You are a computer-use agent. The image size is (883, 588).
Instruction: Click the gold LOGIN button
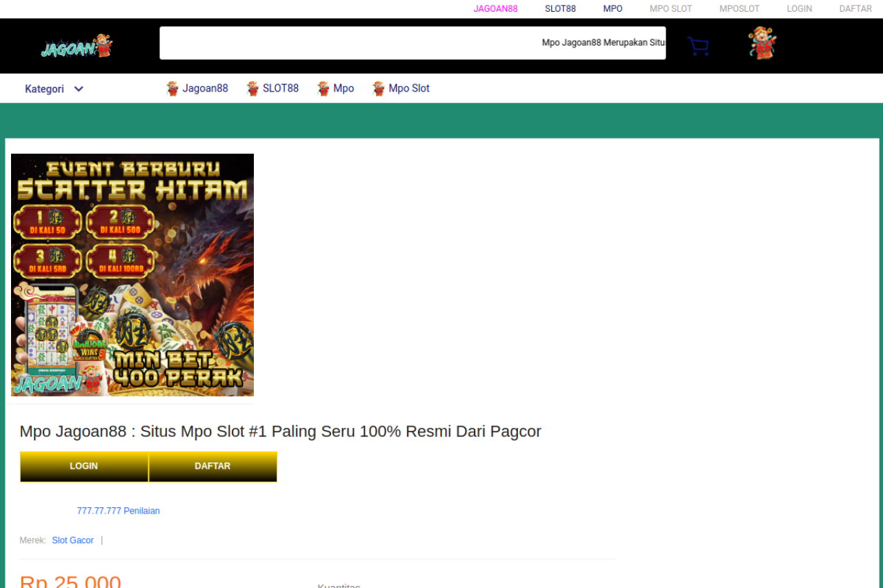(x=84, y=467)
